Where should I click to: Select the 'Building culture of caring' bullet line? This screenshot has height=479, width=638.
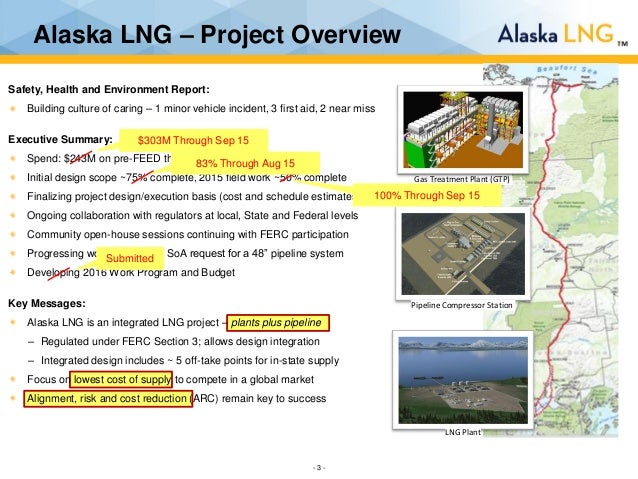(x=201, y=108)
